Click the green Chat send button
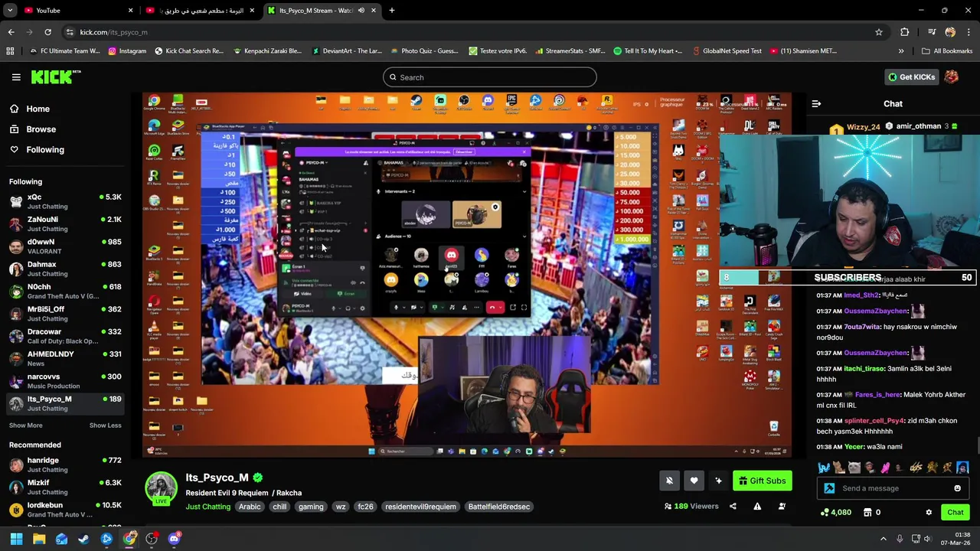980x551 pixels. [955, 513]
